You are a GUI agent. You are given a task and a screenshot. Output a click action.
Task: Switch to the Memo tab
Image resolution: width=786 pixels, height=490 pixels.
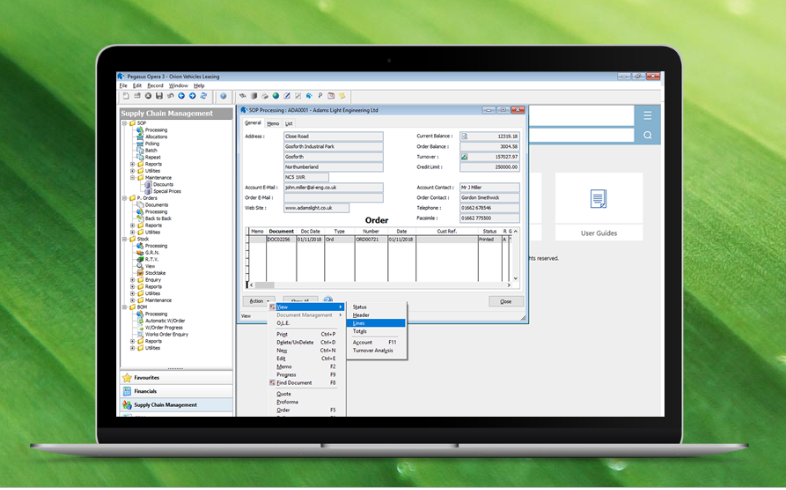273,124
